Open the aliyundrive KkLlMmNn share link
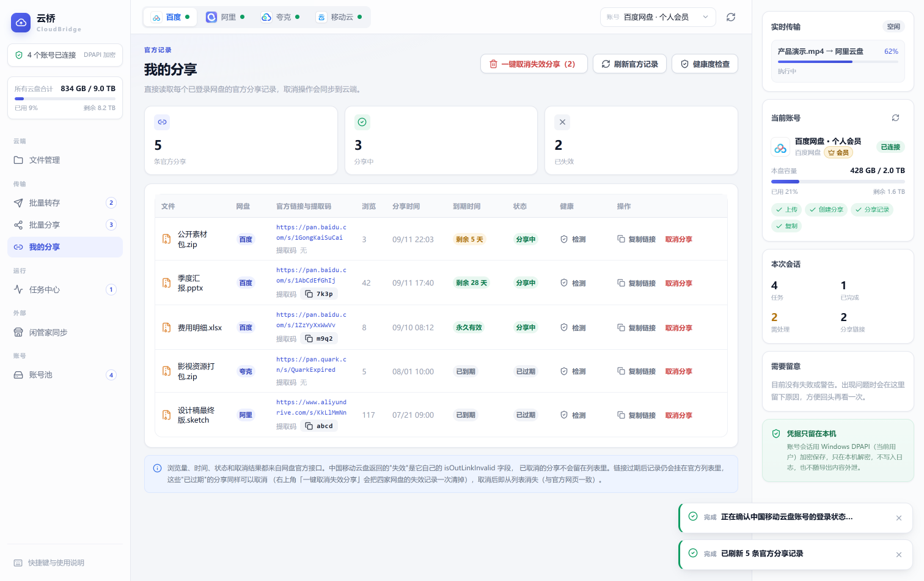The height and width of the screenshot is (581, 924). pyautogui.click(x=311, y=407)
